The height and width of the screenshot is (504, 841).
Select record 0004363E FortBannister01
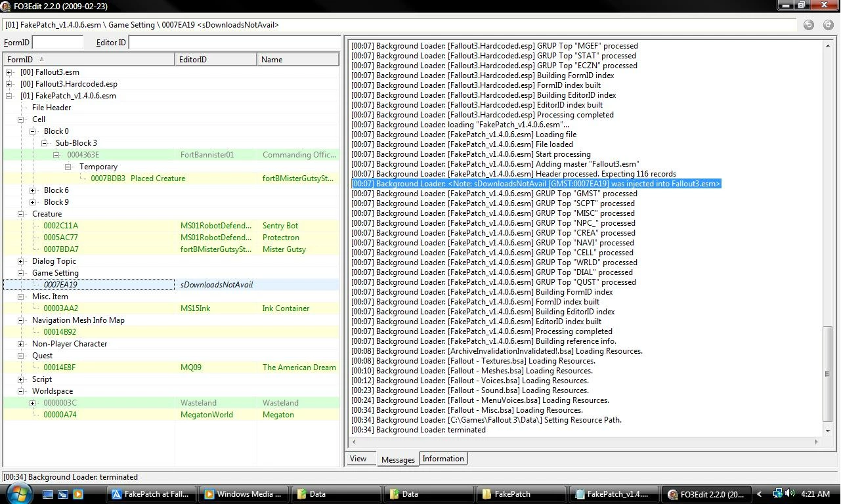171,155
